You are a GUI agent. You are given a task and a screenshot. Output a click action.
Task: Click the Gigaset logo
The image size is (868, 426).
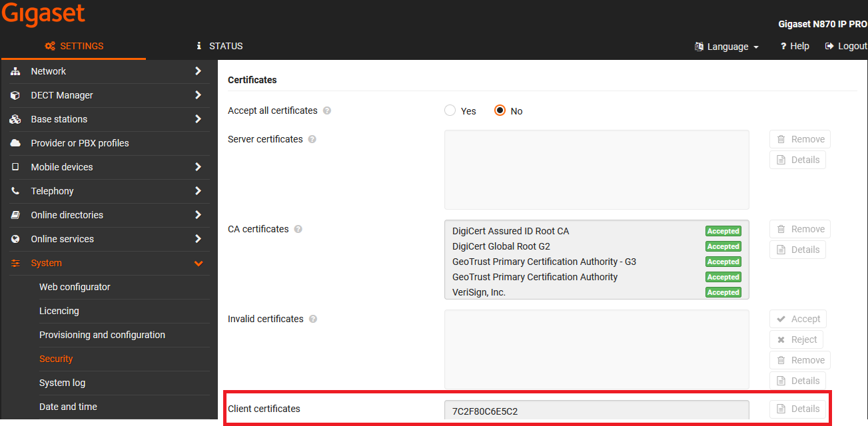43,15
